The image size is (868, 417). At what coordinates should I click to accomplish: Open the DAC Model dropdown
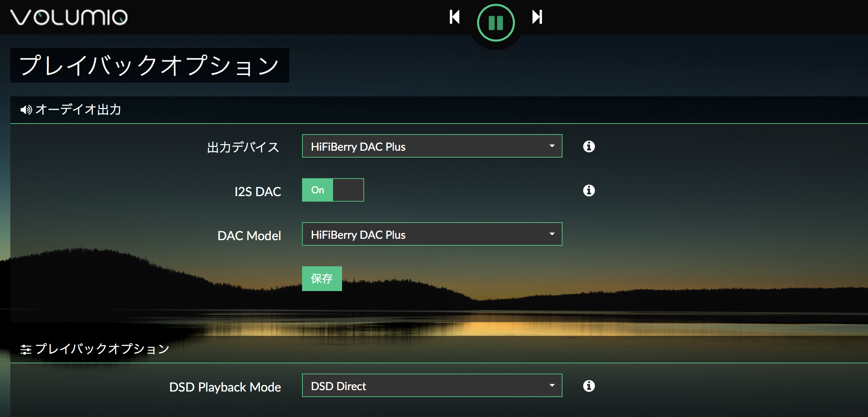click(432, 234)
